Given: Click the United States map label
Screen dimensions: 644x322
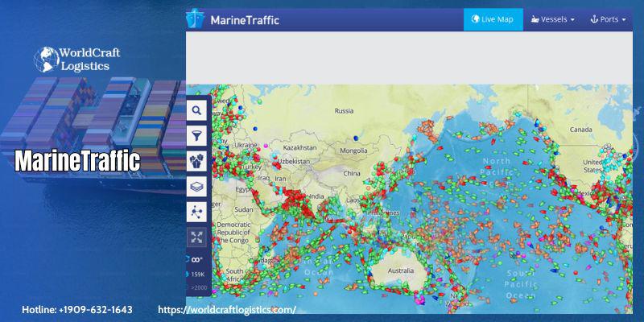Looking at the screenshot, I should 592,166.
